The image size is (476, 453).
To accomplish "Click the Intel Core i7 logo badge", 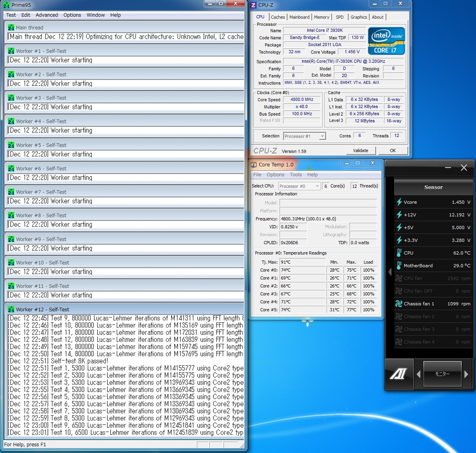I will (386, 41).
